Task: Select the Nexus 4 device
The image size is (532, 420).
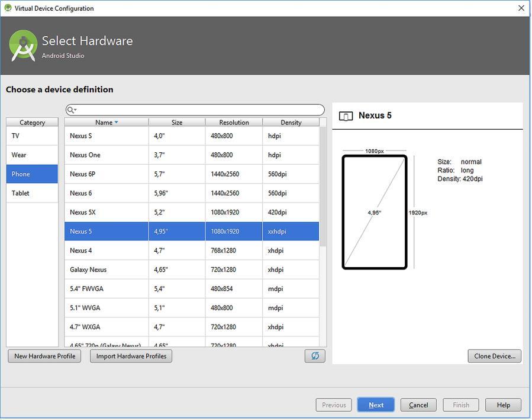Action: [192, 250]
